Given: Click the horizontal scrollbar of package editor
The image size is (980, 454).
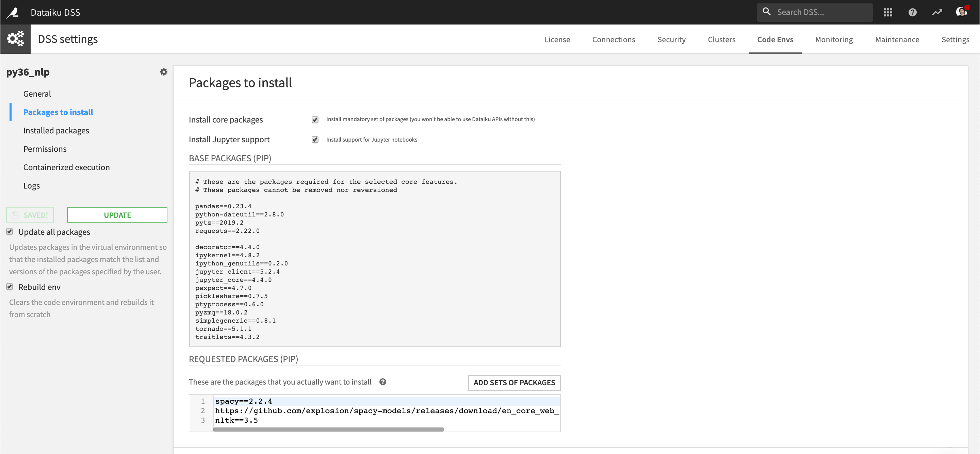Looking at the screenshot, I should pyautogui.click(x=328, y=429).
